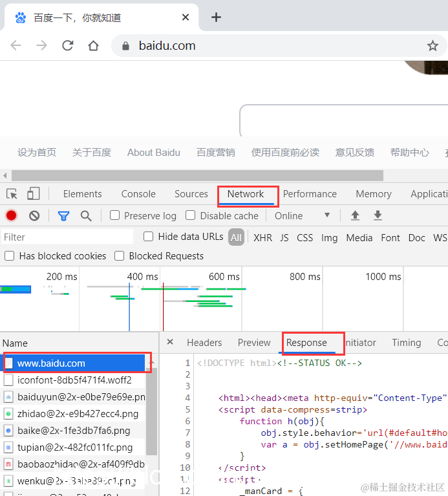Check Blocked Requests
The image size is (448, 496).
tap(119, 255)
